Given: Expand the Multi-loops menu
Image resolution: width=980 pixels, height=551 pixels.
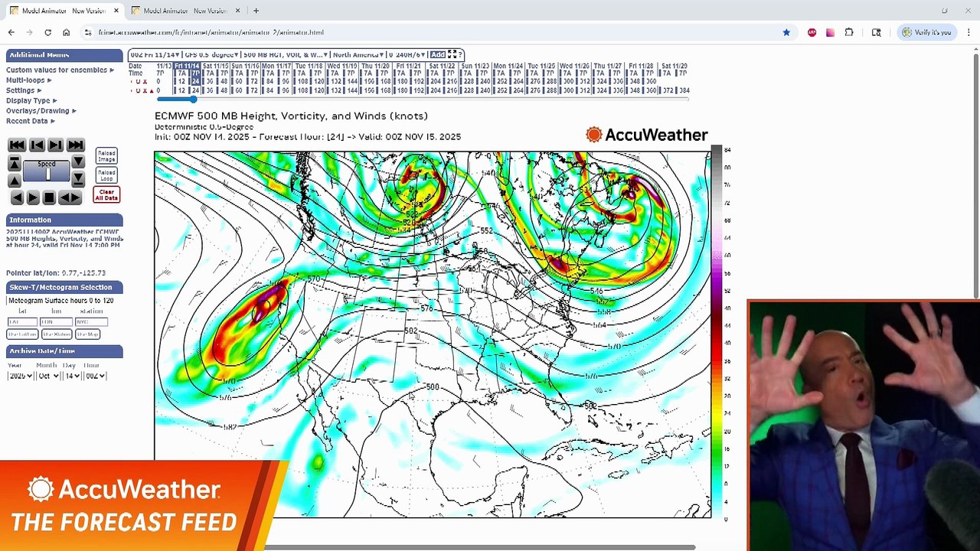Looking at the screenshot, I should pyautogui.click(x=29, y=80).
